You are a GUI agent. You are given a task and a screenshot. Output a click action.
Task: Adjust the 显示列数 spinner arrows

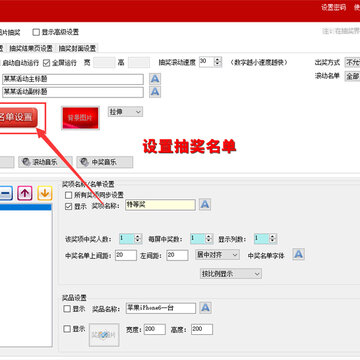click(273, 239)
